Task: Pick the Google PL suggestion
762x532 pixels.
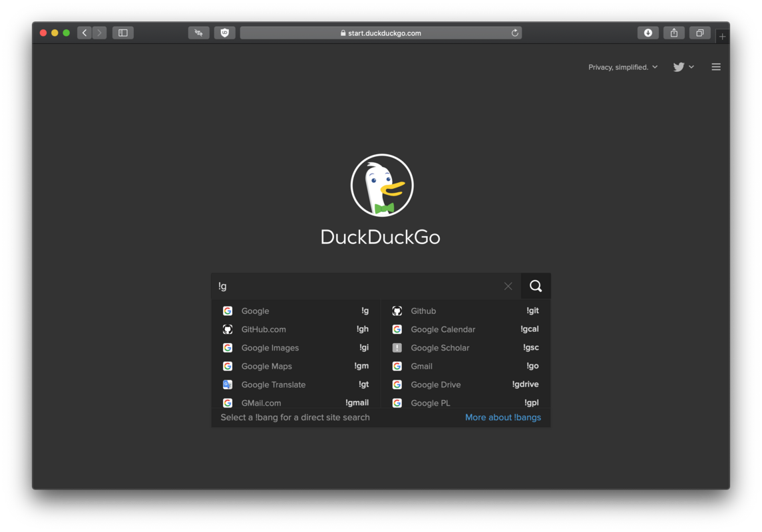Action: tap(466, 402)
